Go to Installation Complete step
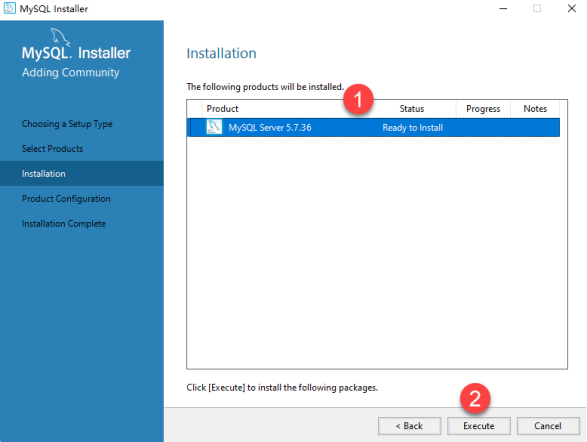Screen dimensions: 587x442 64,224
